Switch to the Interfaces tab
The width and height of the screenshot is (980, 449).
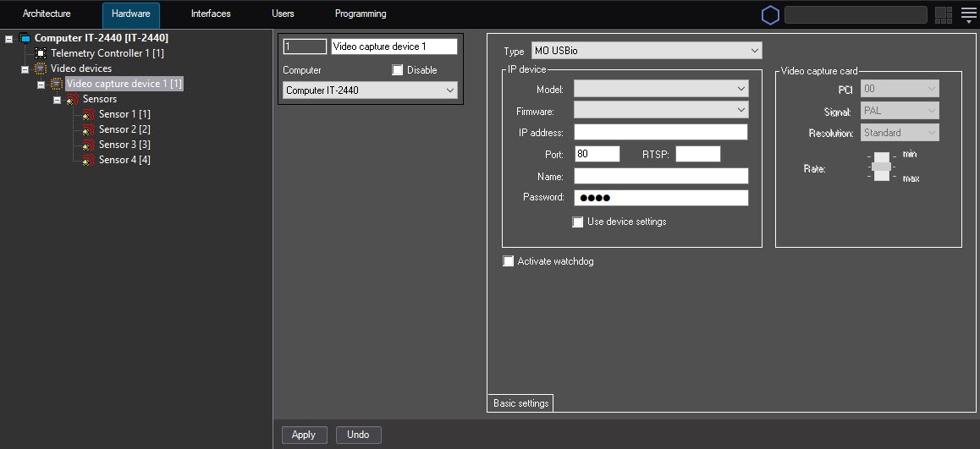tap(211, 14)
